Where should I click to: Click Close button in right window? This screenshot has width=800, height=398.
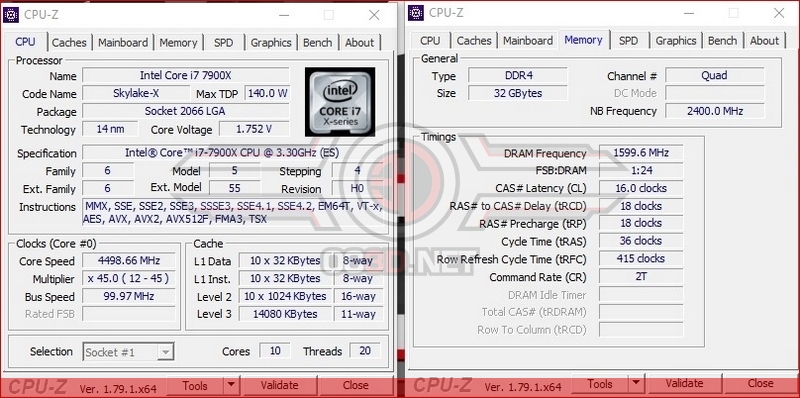point(761,384)
